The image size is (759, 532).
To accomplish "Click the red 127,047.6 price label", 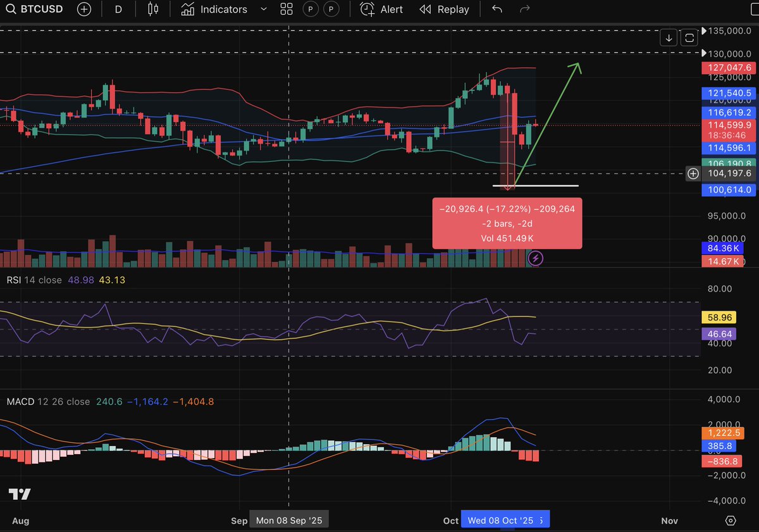I will pyautogui.click(x=728, y=68).
